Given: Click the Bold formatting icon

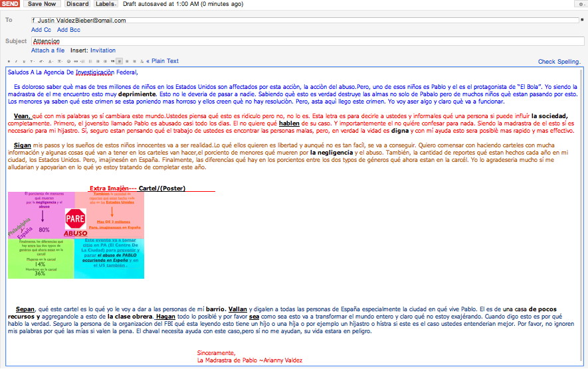Looking at the screenshot, I should pos(9,61).
